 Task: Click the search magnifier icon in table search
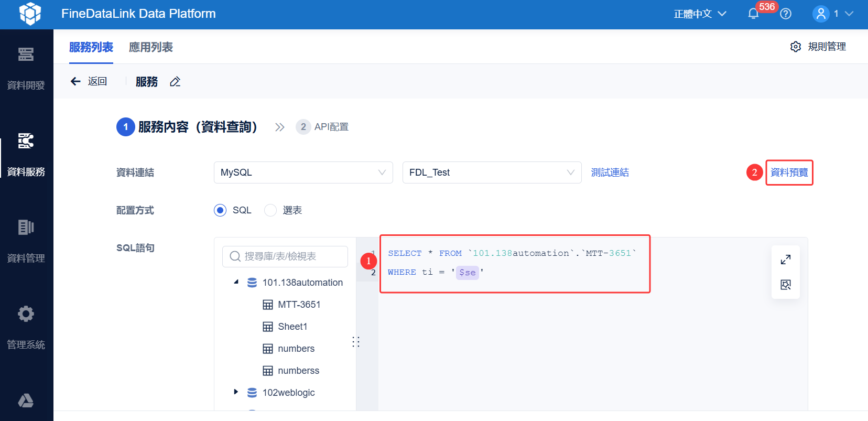(235, 256)
